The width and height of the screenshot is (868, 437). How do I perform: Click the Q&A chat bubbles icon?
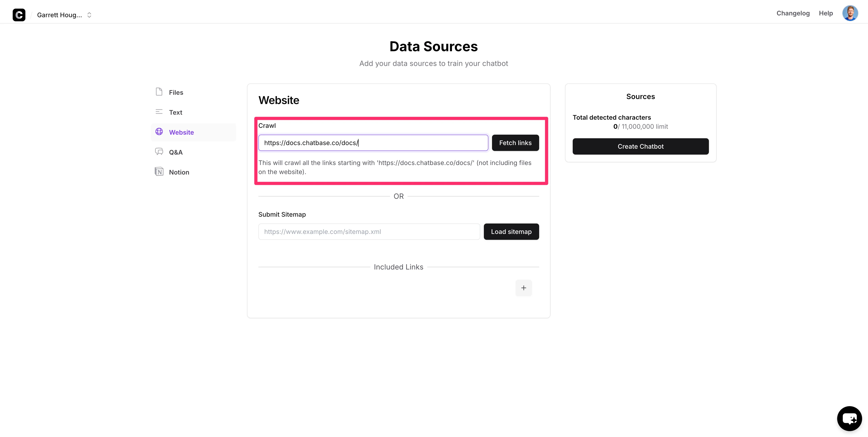tap(159, 152)
